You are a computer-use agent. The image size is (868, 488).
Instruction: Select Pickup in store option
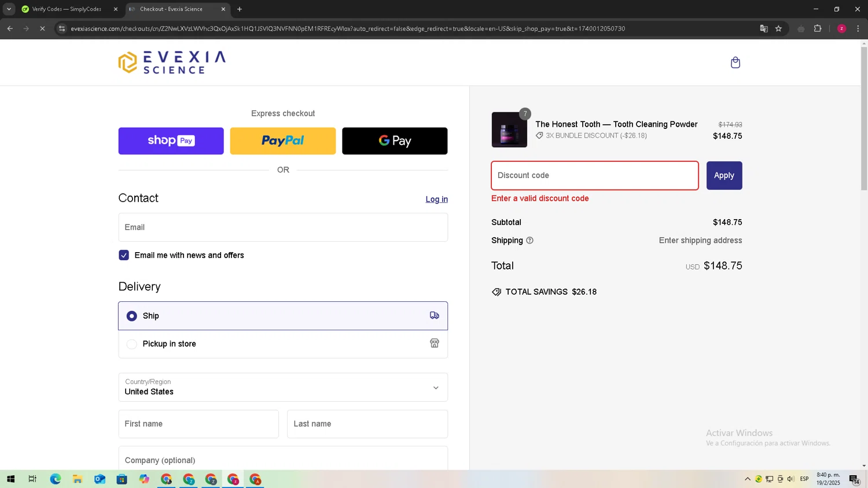coord(283,344)
